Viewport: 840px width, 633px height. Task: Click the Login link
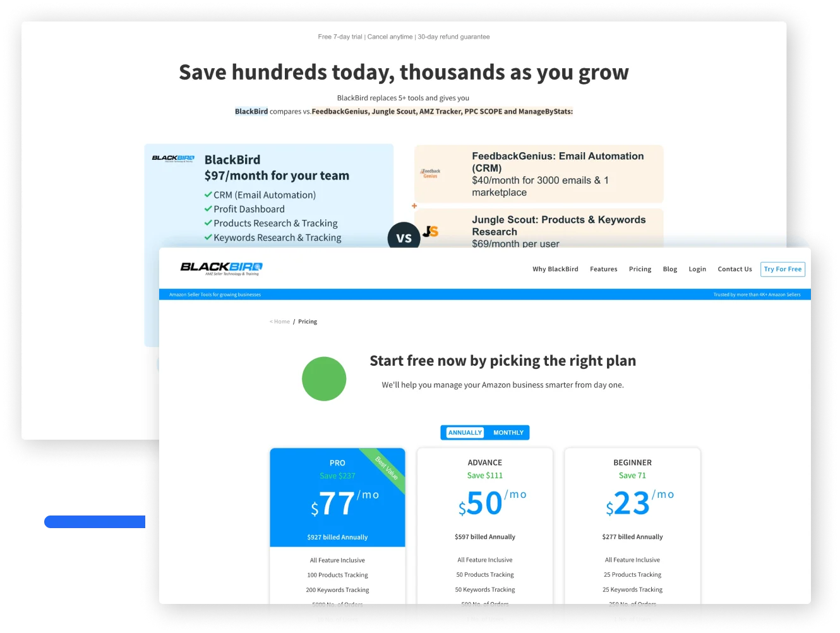tap(697, 269)
